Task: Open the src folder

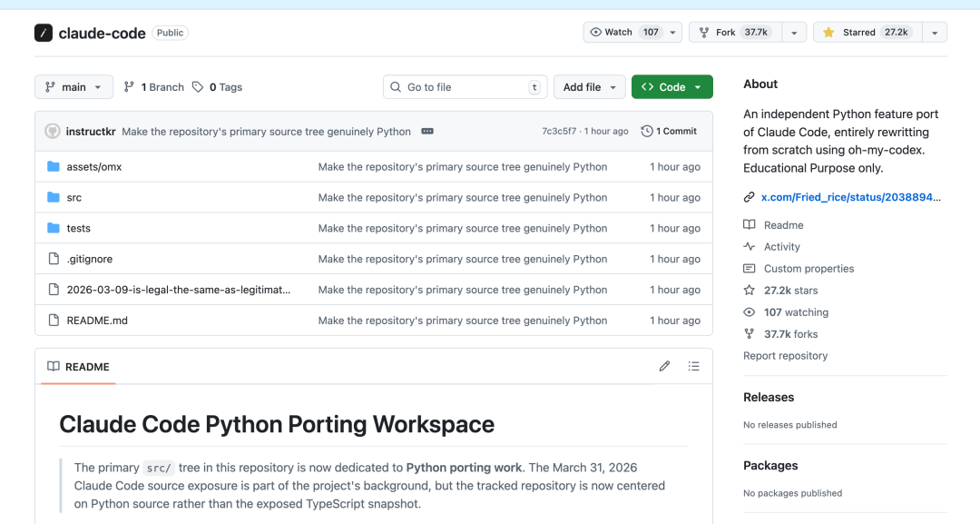Action: pos(73,197)
